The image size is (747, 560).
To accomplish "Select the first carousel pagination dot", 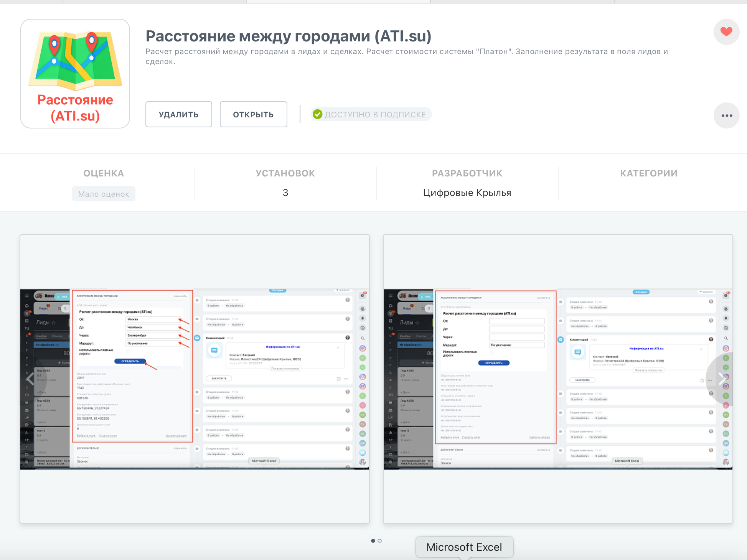I will click(x=373, y=541).
